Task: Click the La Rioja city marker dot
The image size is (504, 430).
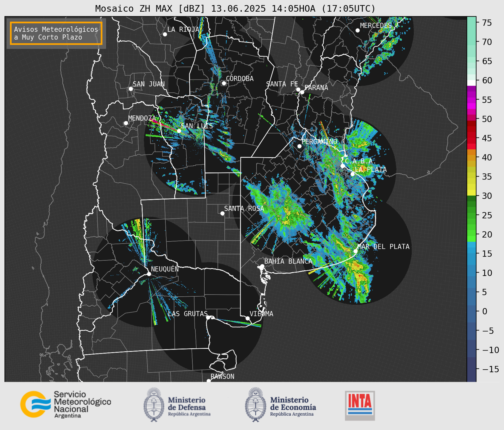Action: point(165,34)
